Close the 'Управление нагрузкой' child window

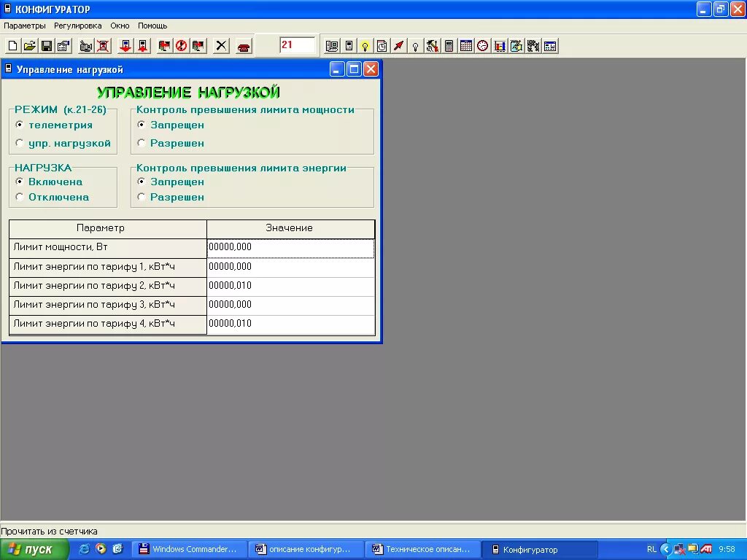tap(371, 69)
